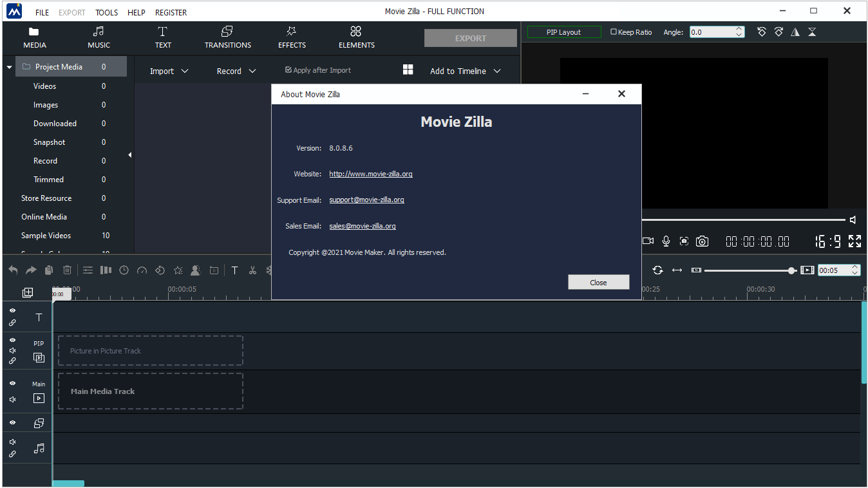The image size is (868, 488).
Task: Increase the Angle value with up arrow
Action: tap(739, 29)
